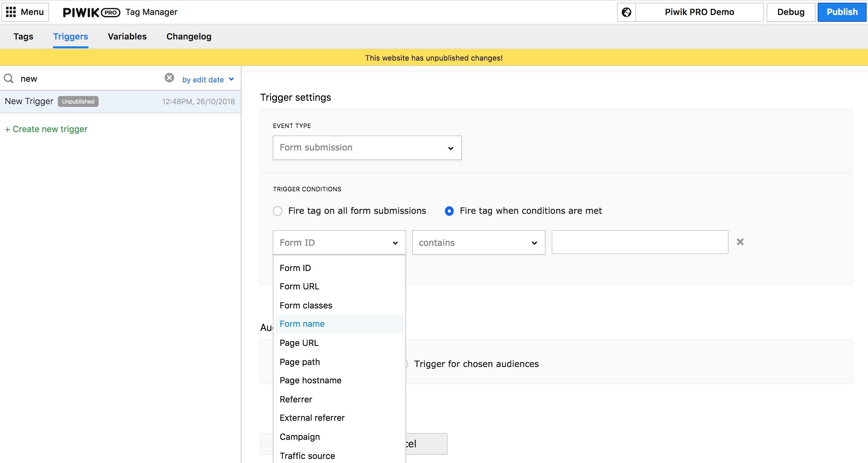Choose Traffic source option
This screenshot has height=463, width=868.
pyautogui.click(x=339, y=455)
